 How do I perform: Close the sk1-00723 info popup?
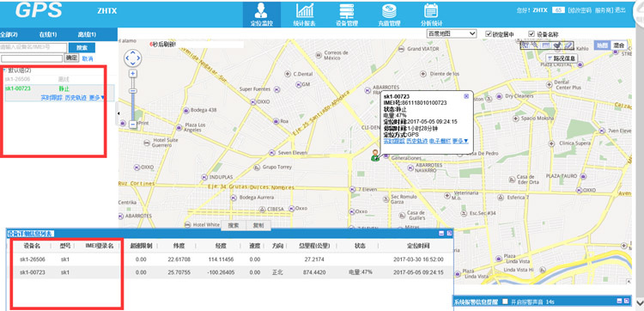[466, 96]
